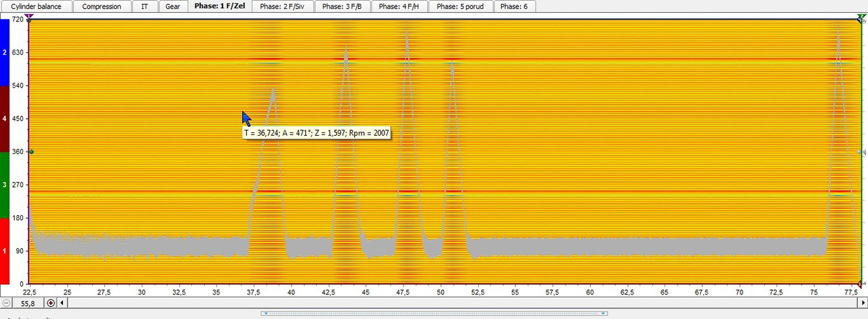Select the green cylinder 3 band
Screen dimensions: 868x319
4,185
